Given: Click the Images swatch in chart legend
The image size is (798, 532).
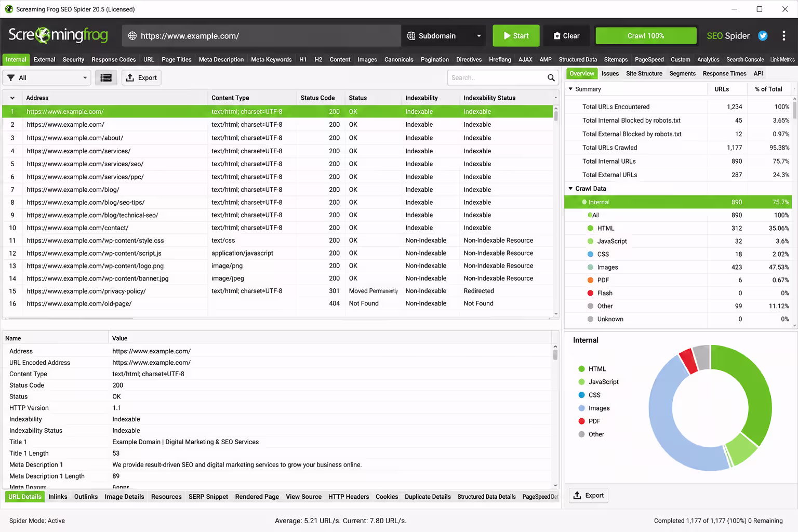Looking at the screenshot, I should (581, 408).
